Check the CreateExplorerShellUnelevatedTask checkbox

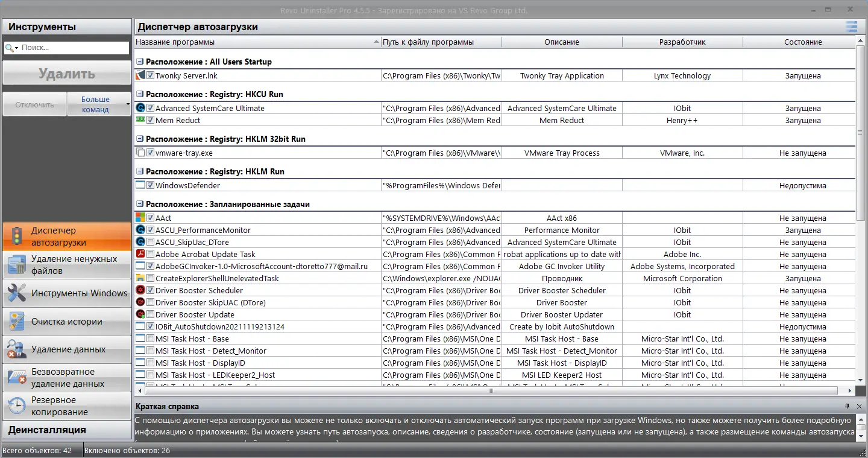coord(151,278)
